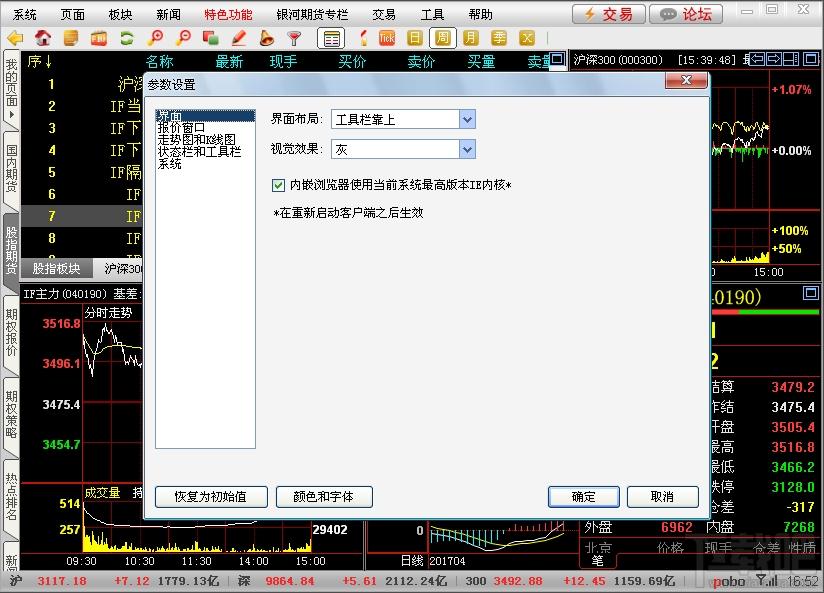
Task: Switch to monthly K-line (月) icon
Action: pyautogui.click(x=471, y=38)
